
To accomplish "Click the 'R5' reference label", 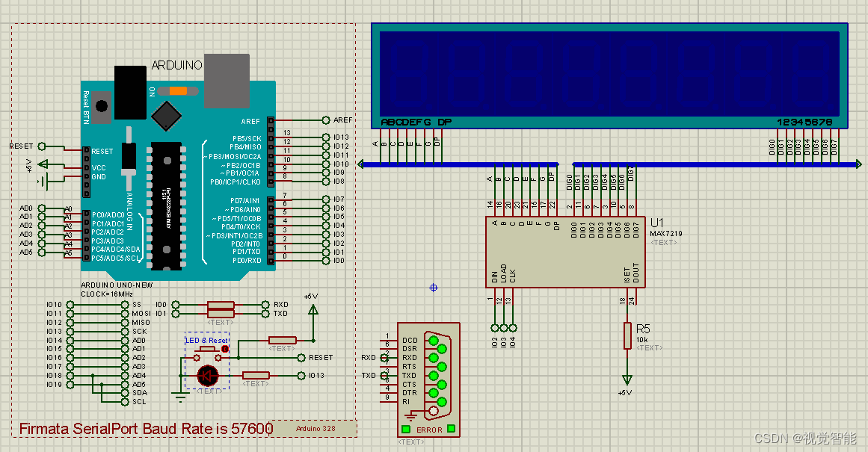I will point(643,329).
